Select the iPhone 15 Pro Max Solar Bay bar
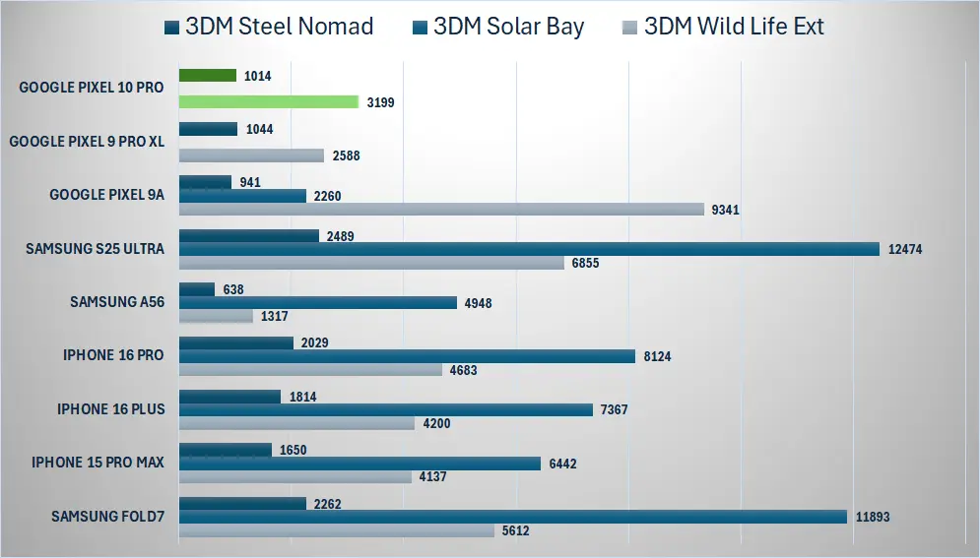This screenshot has height=558, width=980. pyautogui.click(x=360, y=464)
